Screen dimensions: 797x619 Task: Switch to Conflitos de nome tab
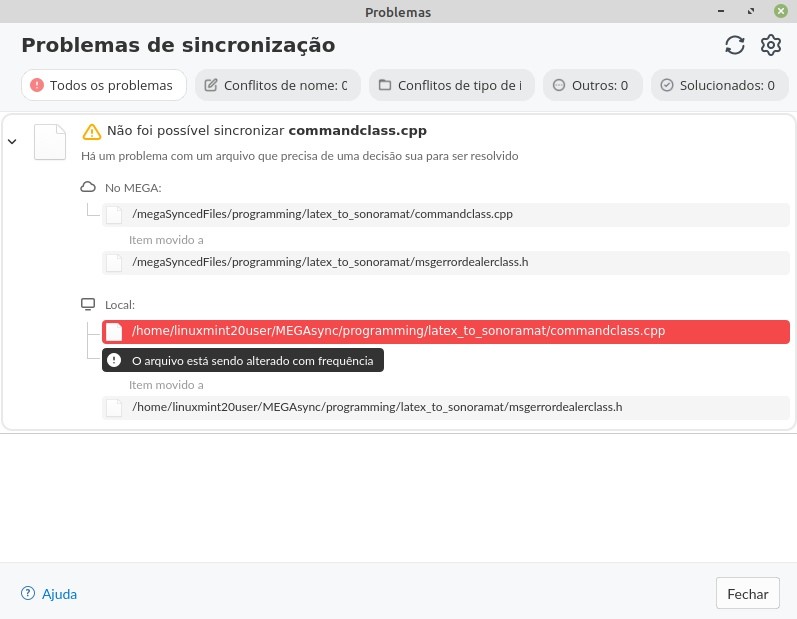pyautogui.click(x=278, y=85)
